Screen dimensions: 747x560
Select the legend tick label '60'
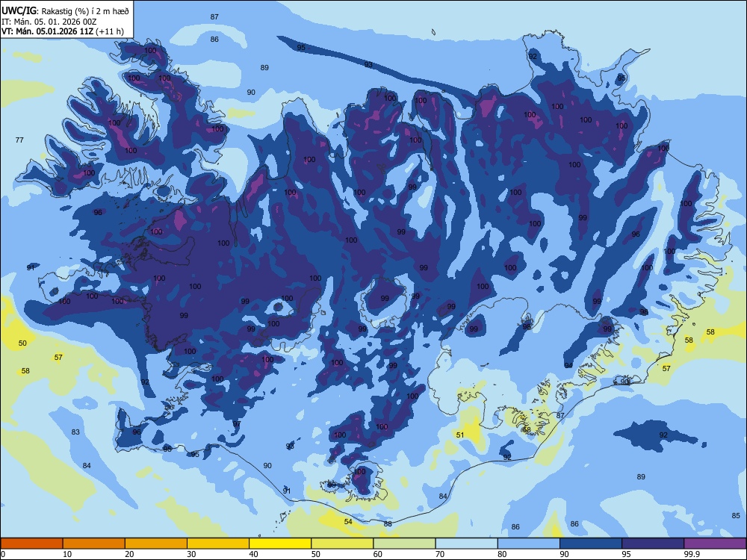378,554
